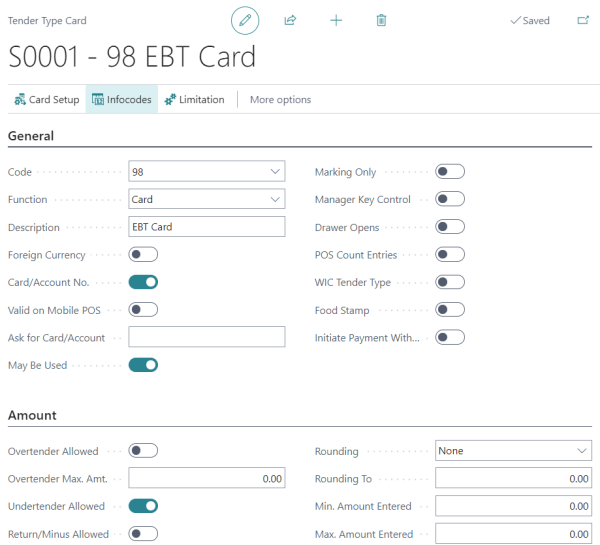Viewport: 600px width, 545px height.
Task: Enable the Food Stamp toggle
Action: click(x=450, y=310)
